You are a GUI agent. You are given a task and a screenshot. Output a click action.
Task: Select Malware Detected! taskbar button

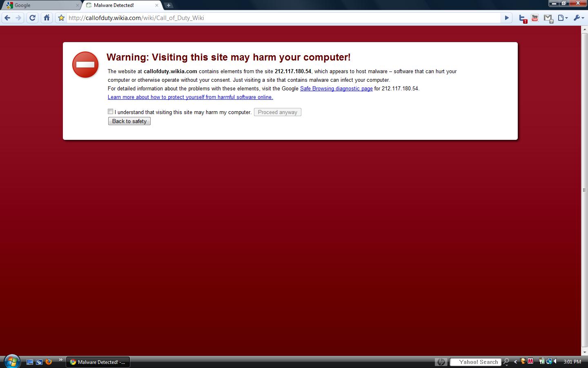click(98, 362)
